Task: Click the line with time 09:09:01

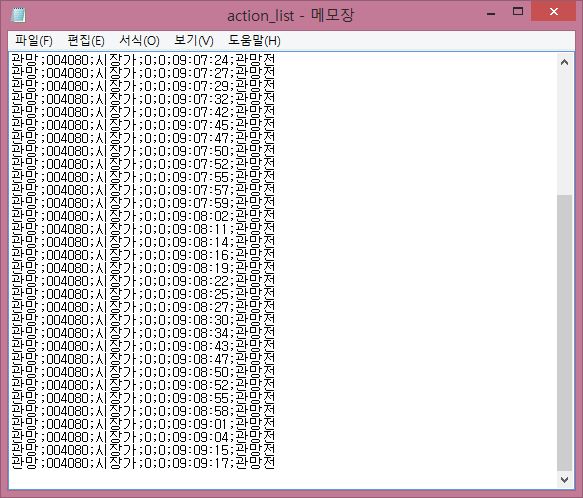Action: tap(143, 424)
